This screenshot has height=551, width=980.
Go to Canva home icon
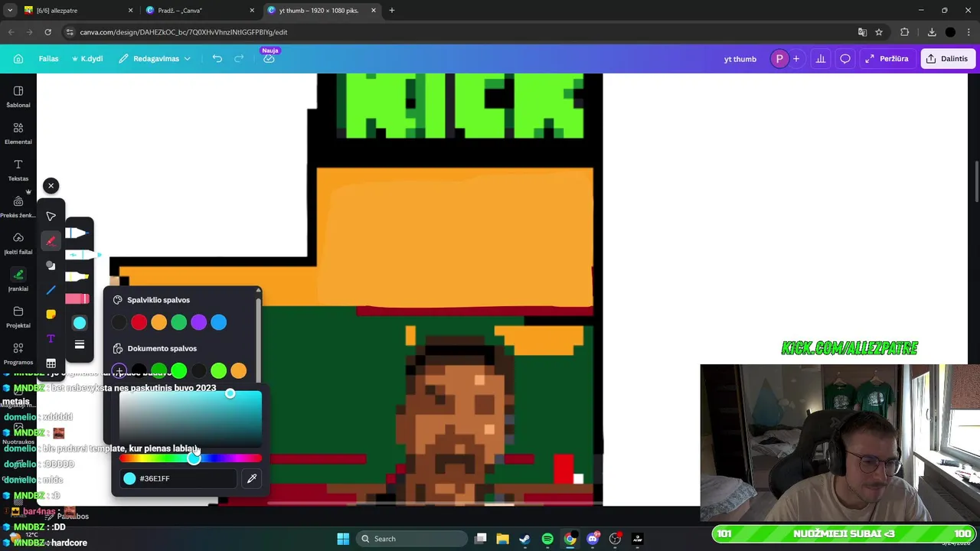[18, 59]
